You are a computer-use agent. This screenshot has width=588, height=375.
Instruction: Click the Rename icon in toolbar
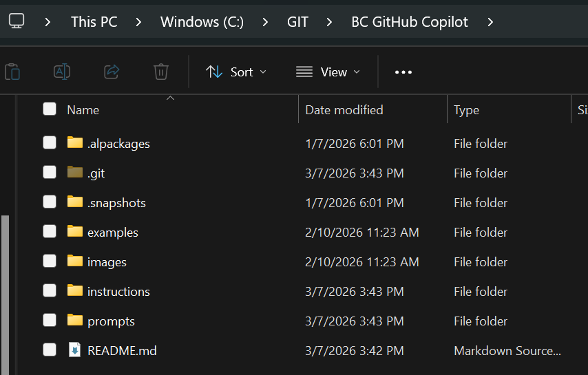point(62,72)
